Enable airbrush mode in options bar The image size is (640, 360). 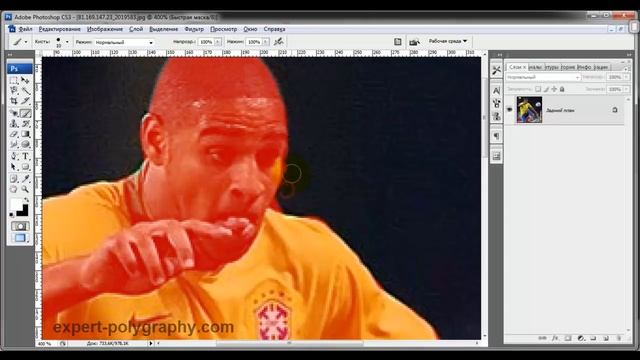(278, 41)
